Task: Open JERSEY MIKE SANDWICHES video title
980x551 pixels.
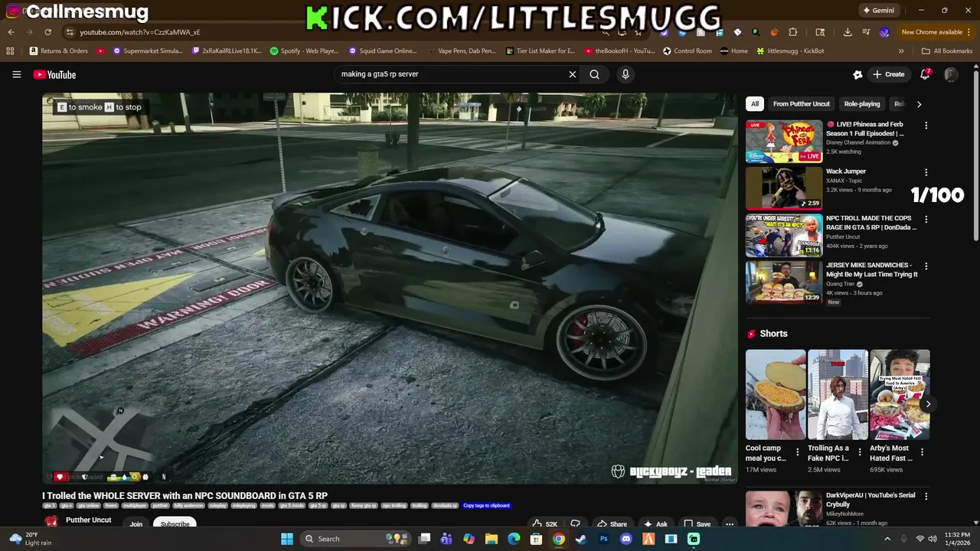Action: point(871,269)
